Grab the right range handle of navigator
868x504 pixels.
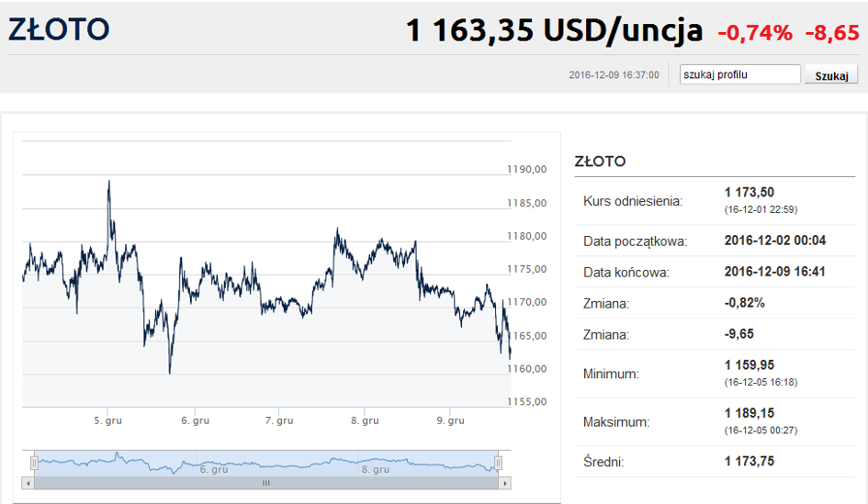(498, 463)
